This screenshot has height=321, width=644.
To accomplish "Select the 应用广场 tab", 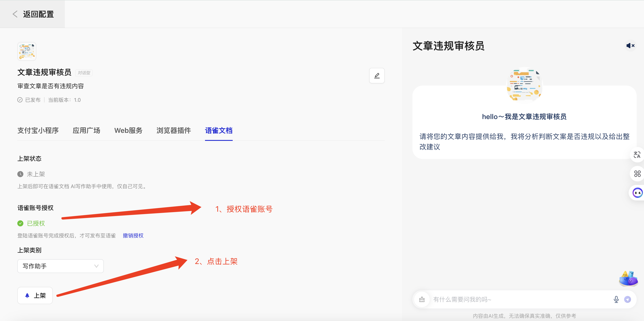I will pos(86,130).
